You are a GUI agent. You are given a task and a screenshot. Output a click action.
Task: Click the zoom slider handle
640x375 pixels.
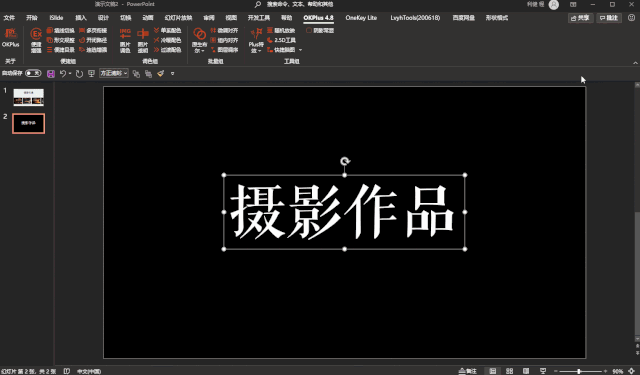[x=579, y=371]
